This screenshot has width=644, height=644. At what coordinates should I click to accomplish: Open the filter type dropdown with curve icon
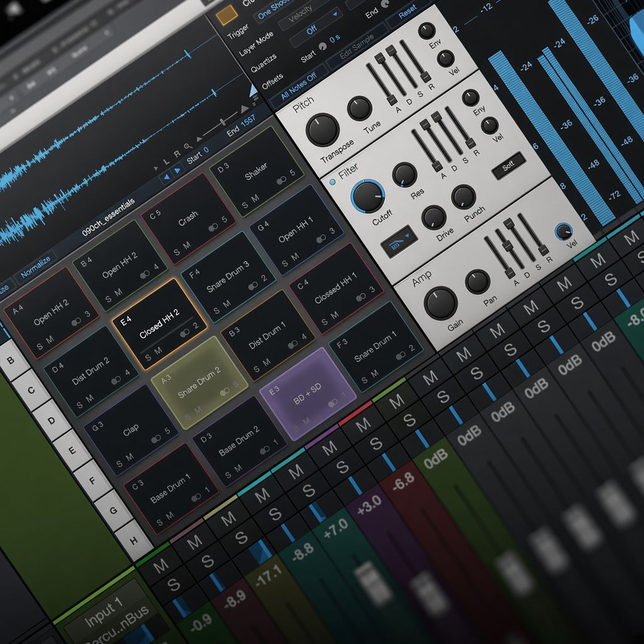(x=399, y=241)
